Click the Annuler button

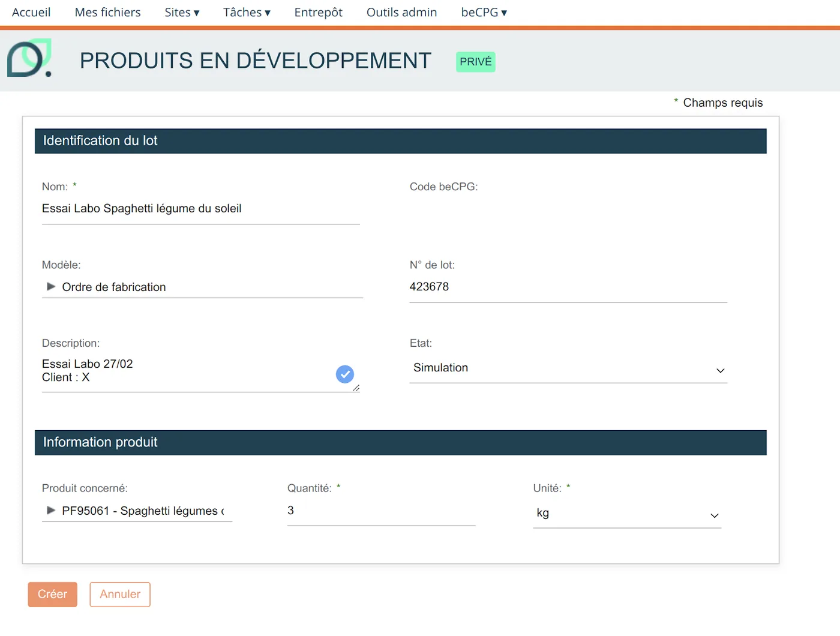click(120, 595)
